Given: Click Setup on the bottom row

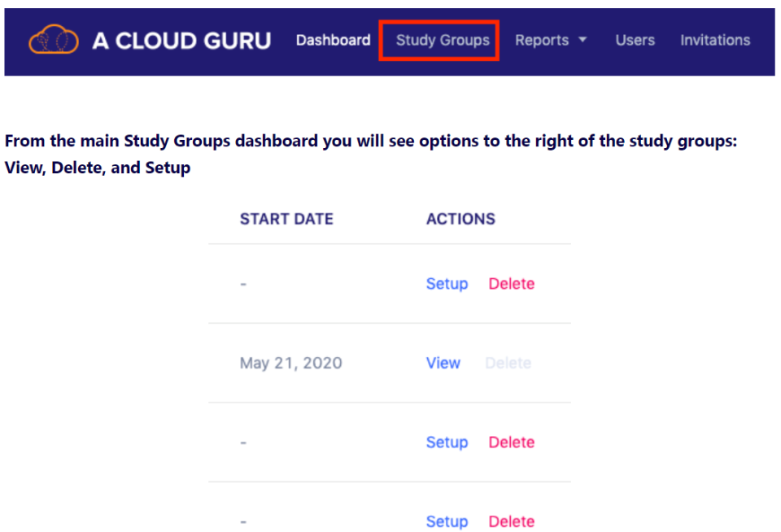Looking at the screenshot, I should pos(447,521).
